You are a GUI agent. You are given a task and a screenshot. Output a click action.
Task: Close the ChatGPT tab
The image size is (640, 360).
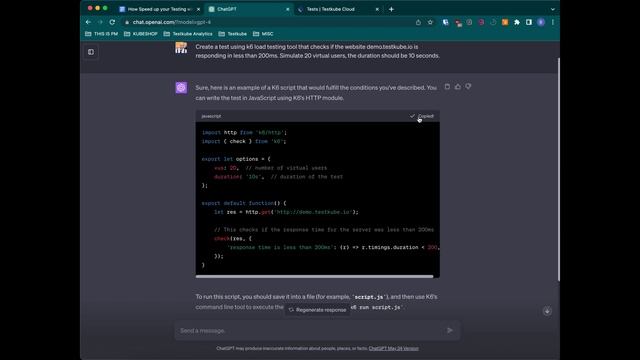287,9
